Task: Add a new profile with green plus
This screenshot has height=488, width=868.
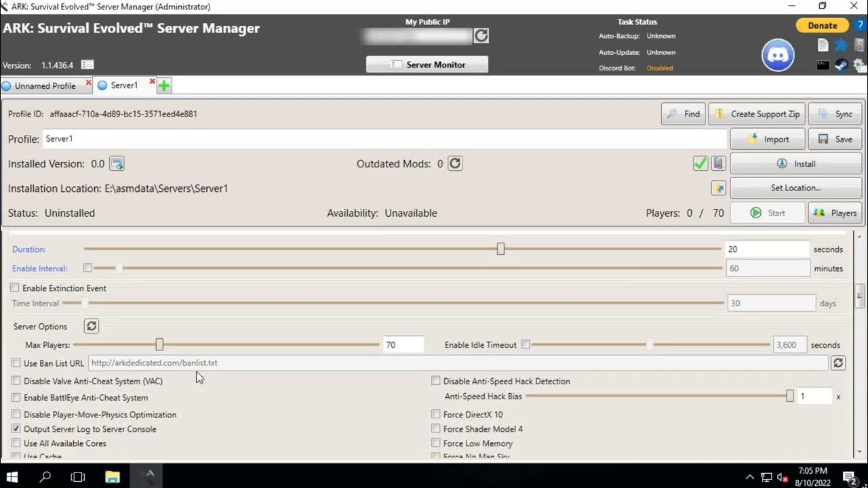Action: [164, 85]
